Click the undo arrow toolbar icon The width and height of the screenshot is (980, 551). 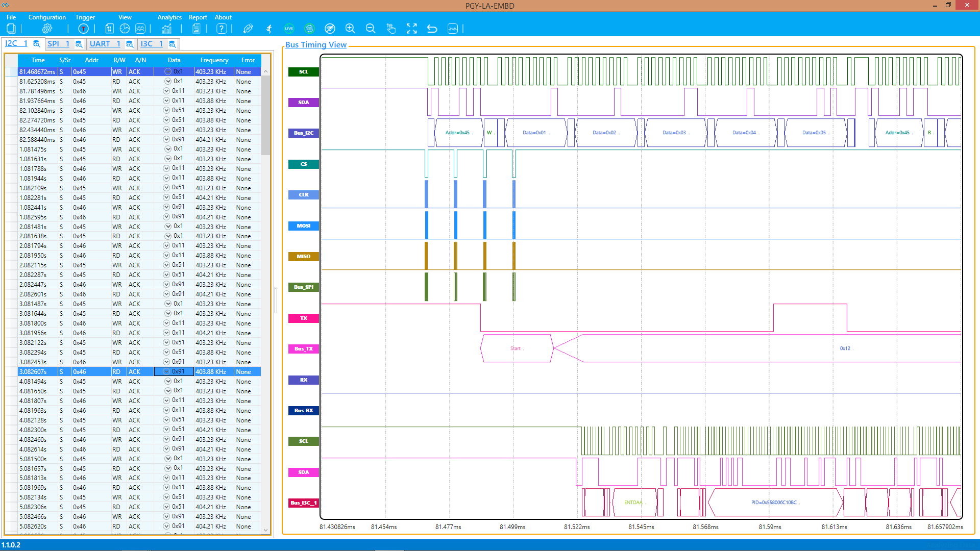[x=432, y=29]
